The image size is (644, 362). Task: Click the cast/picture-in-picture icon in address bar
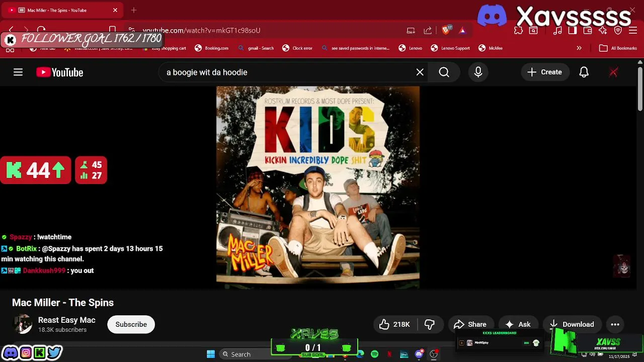pyautogui.click(x=411, y=30)
